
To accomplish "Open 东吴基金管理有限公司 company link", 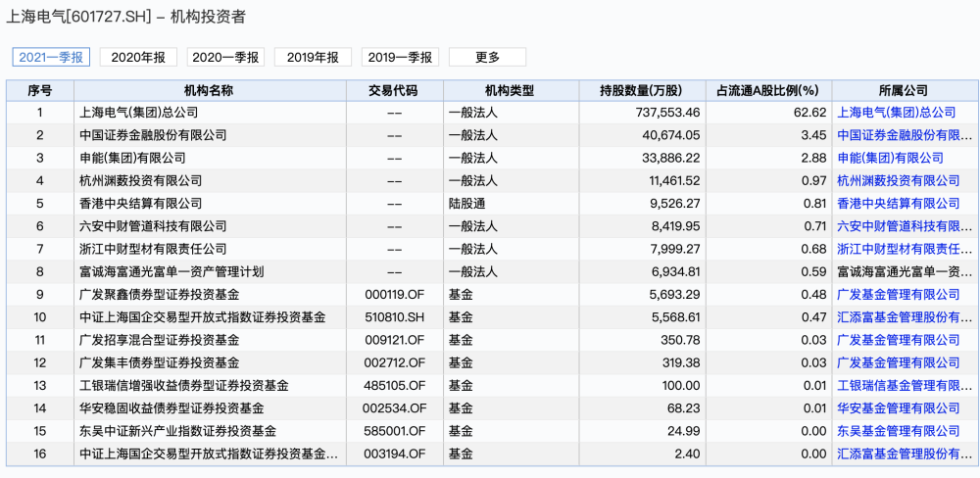I will (x=898, y=431).
